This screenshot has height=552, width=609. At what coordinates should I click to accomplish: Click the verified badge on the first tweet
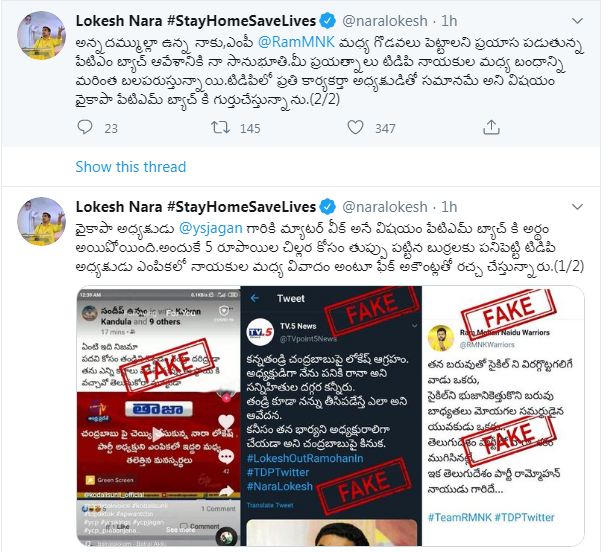tap(328, 21)
